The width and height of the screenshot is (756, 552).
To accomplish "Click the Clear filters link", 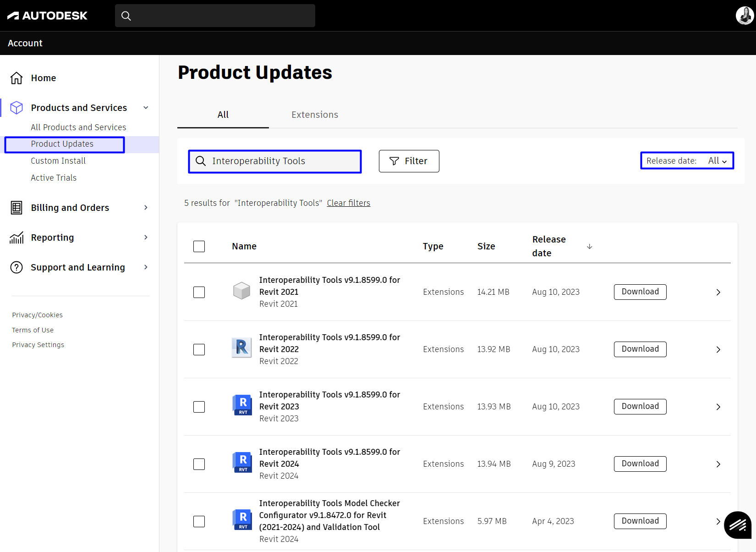I will pos(349,203).
